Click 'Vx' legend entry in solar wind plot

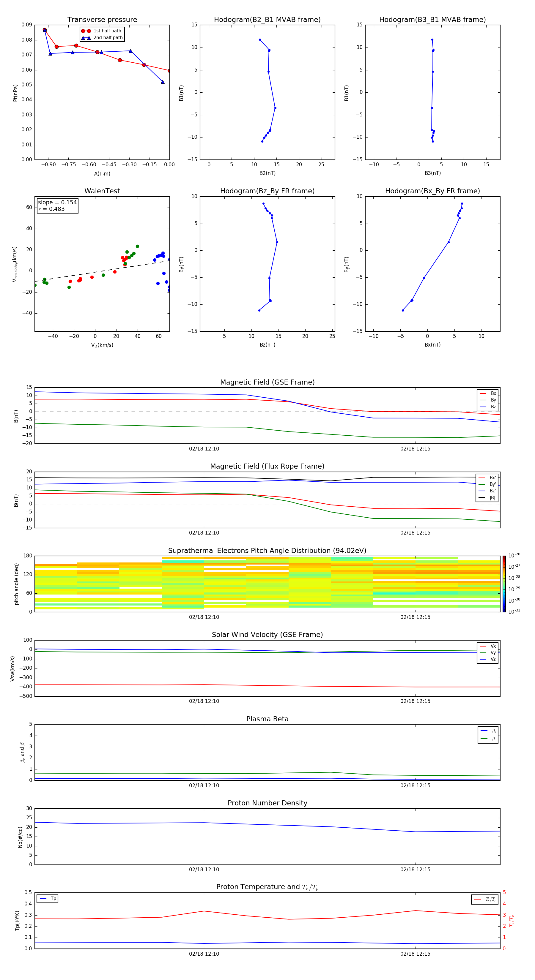click(x=488, y=646)
